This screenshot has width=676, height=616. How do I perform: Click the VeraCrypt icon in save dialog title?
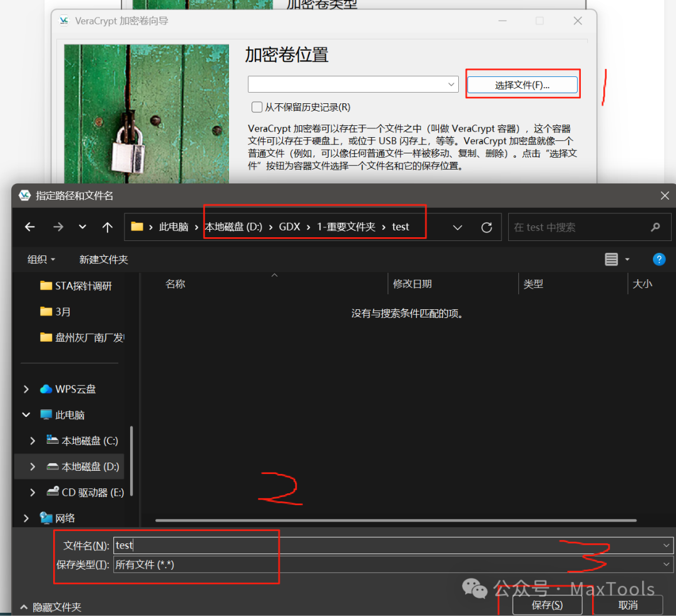pyautogui.click(x=24, y=195)
